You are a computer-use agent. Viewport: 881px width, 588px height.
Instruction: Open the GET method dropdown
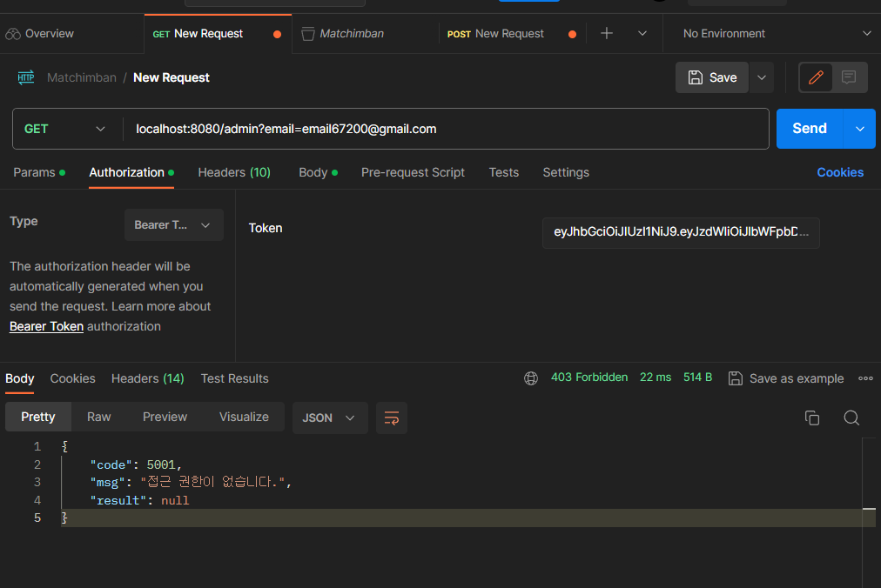(x=65, y=130)
